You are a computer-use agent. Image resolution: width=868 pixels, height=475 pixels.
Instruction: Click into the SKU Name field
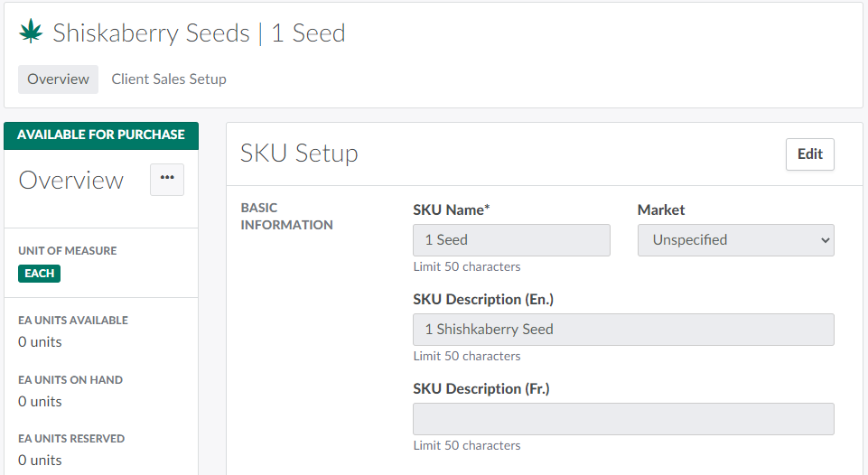point(511,240)
